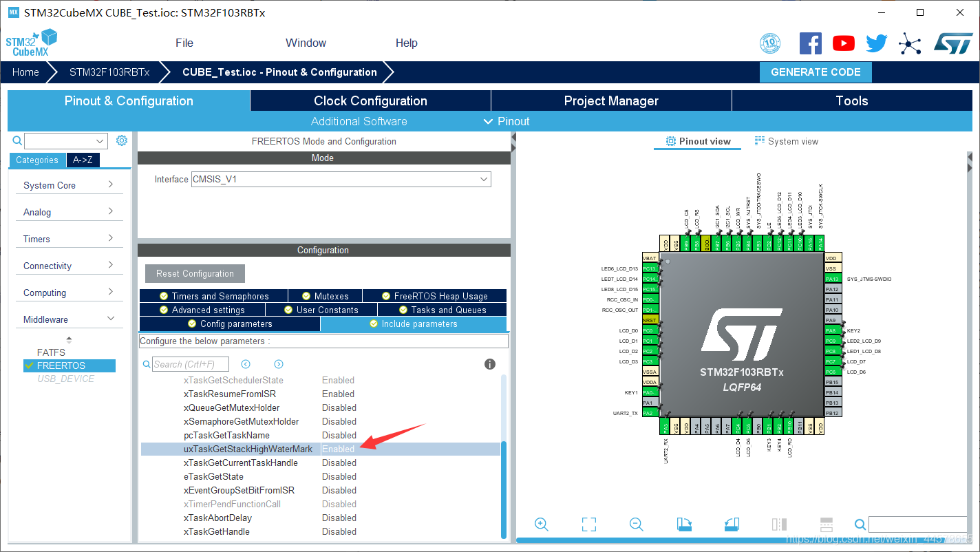Go to STM32F103RBTx breadcrumb
This screenshot has height=552, width=980.
pos(109,72)
